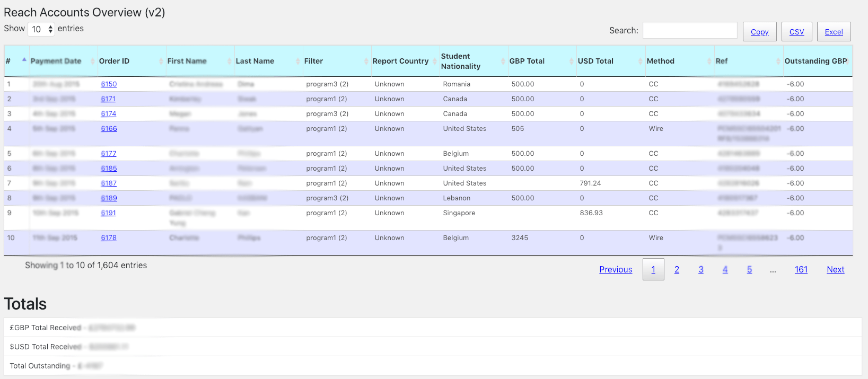Sort by Ref column header
868x379 pixels.
click(748, 61)
